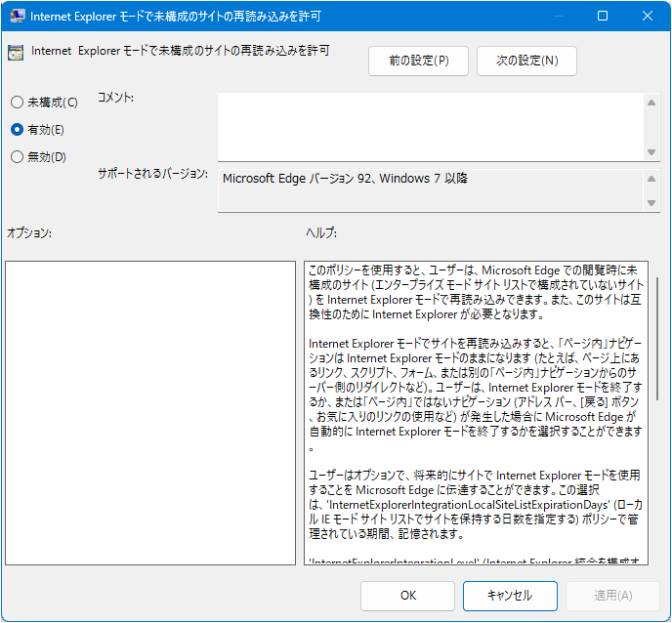Click the サポートされるバージョン scroll up arrow
Viewport: 672px width, 623px height.
[651, 178]
